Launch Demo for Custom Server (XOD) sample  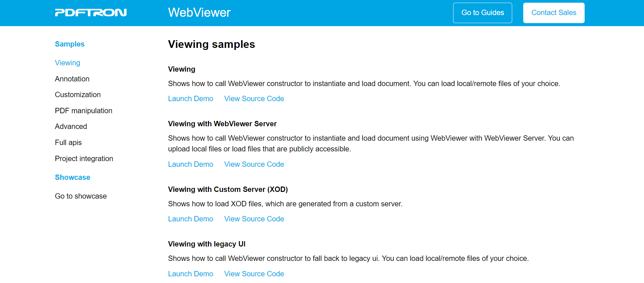(191, 219)
